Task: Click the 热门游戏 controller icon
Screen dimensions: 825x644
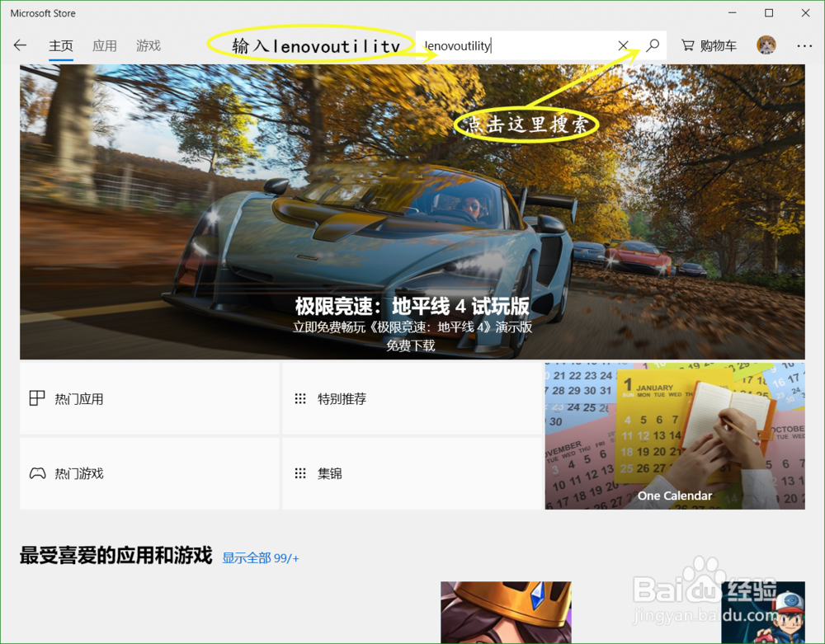Action: (x=37, y=472)
